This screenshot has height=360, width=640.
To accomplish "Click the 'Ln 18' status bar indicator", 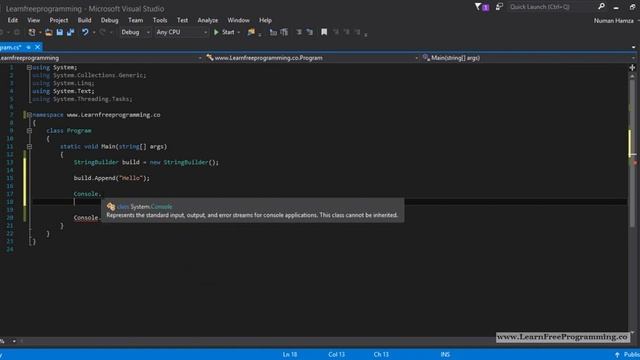I will 290,355.
